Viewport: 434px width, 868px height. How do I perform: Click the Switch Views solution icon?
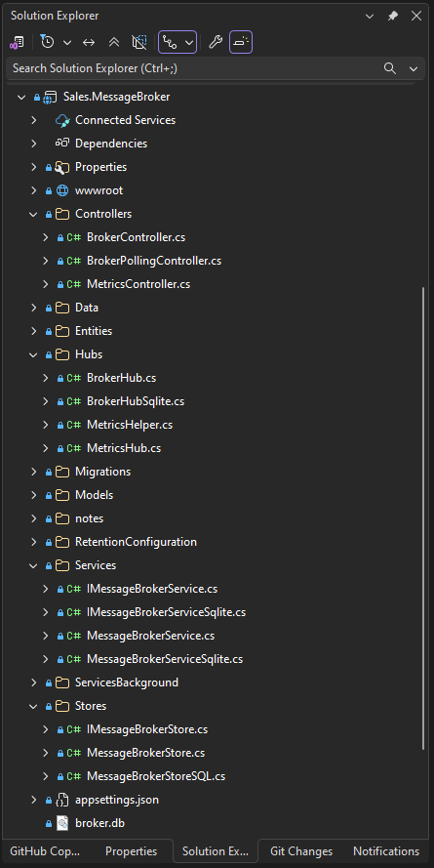point(17,42)
